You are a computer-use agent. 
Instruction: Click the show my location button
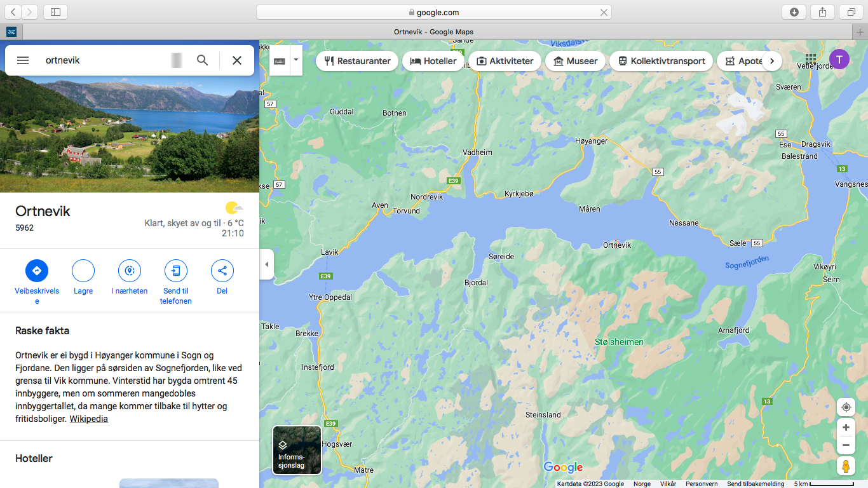click(x=846, y=407)
